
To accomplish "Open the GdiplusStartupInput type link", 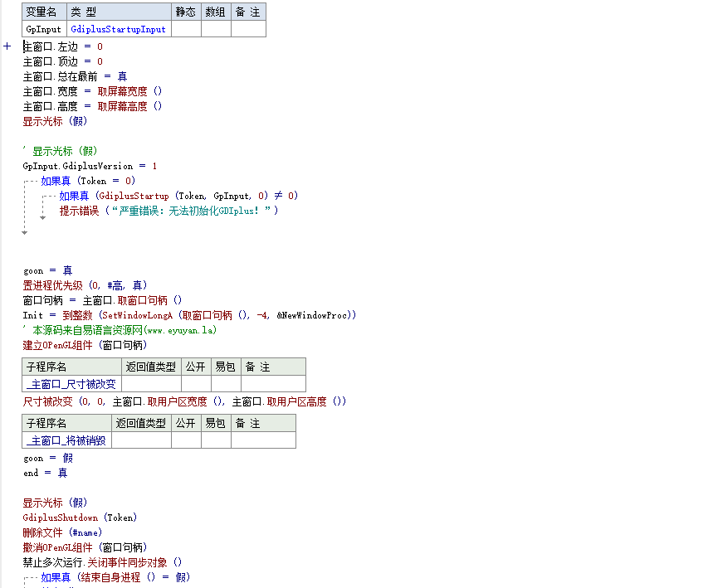I will pos(118,29).
